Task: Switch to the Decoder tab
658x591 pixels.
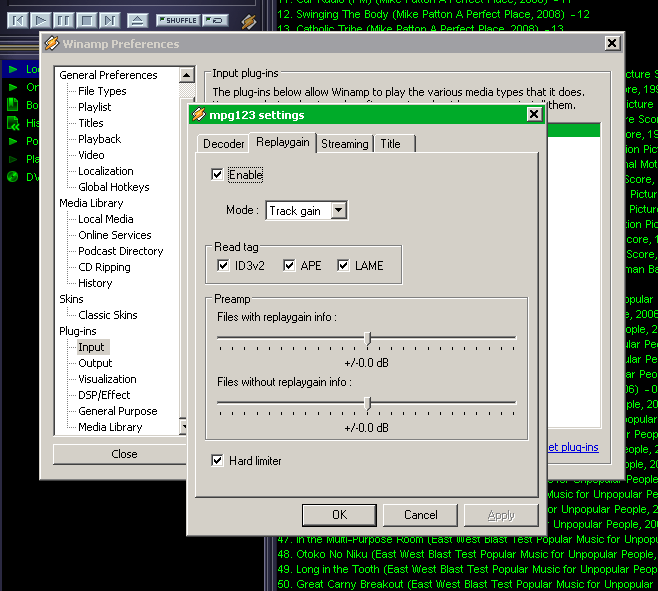Action: [223, 144]
